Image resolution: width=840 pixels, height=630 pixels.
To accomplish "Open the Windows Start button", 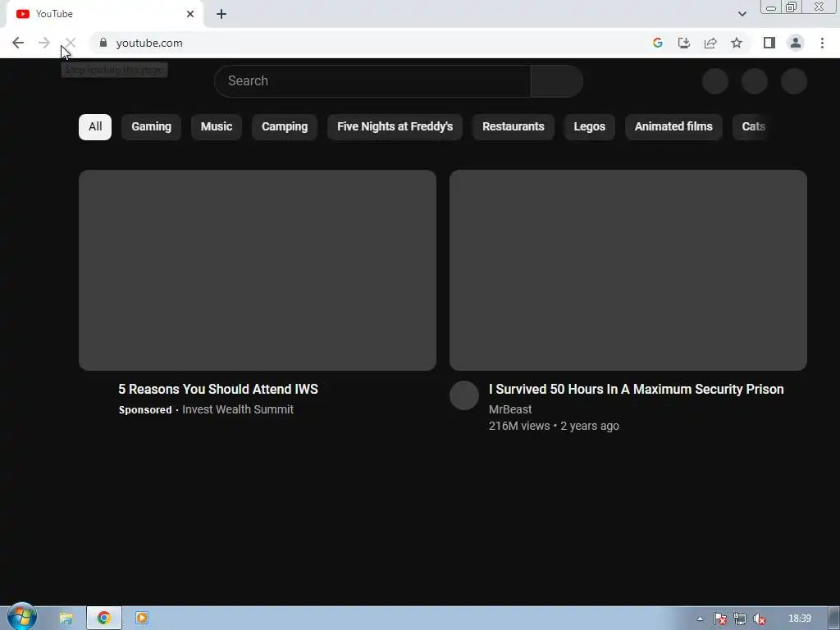I will (21, 617).
